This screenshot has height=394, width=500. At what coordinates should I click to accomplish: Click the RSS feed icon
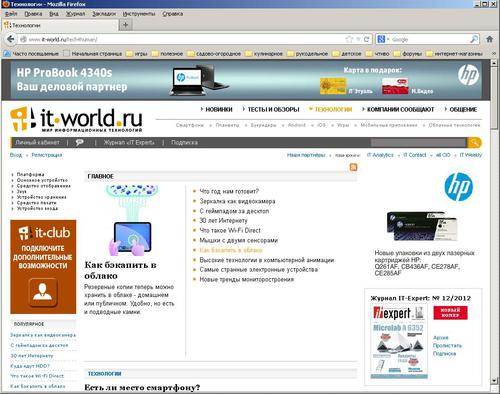(x=353, y=167)
